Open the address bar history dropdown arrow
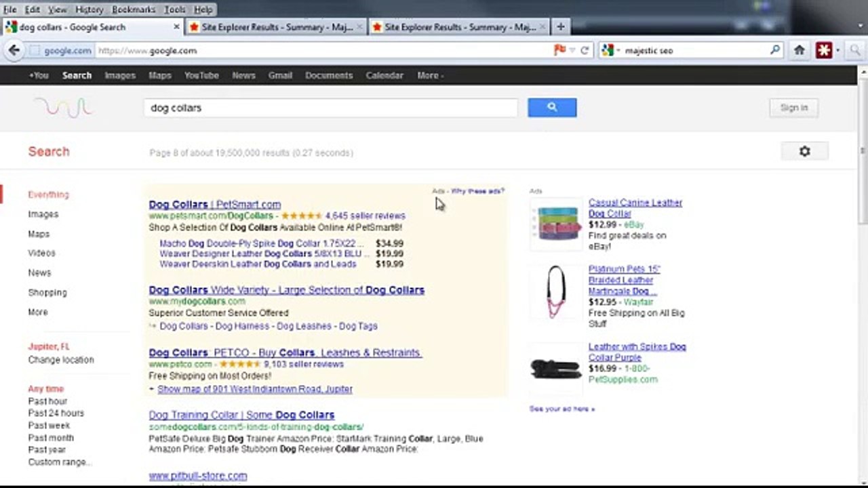 (x=572, y=50)
